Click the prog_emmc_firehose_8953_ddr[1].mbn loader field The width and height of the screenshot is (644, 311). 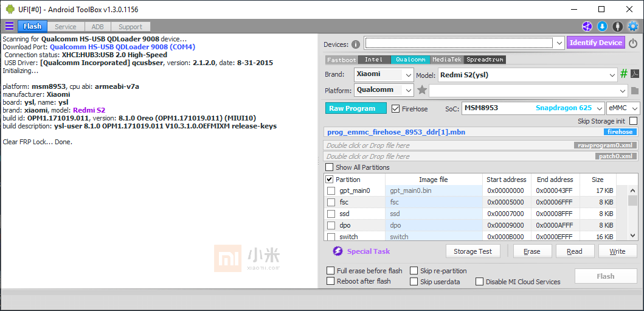[x=481, y=132]
